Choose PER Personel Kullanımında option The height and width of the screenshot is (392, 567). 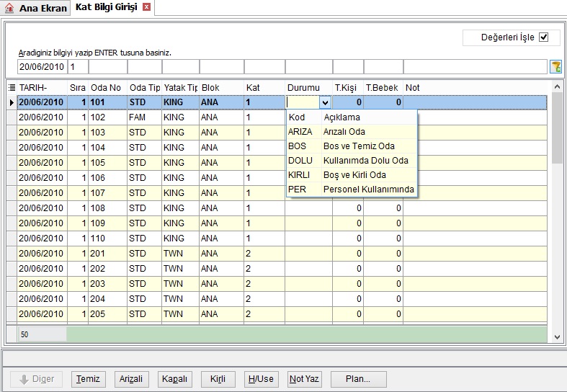352,190
